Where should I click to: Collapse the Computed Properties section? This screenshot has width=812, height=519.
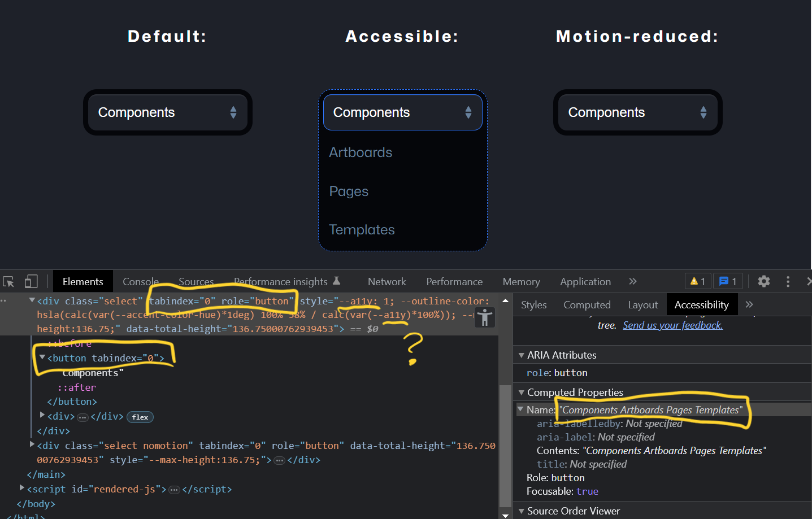point(521,392)
